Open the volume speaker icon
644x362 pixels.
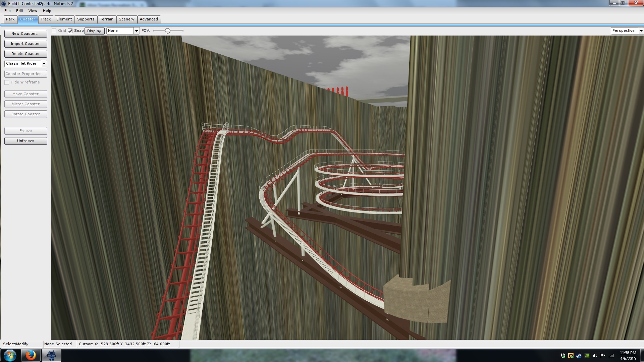coord(595,356)
